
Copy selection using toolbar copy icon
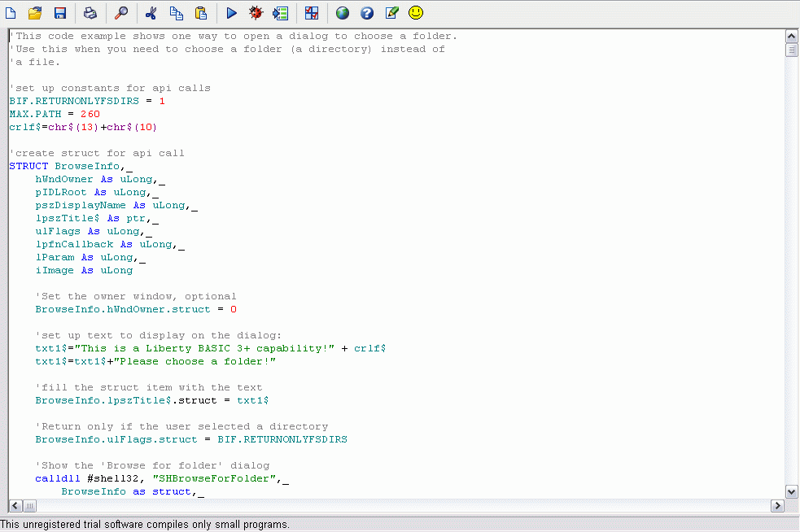coord(176,13)
